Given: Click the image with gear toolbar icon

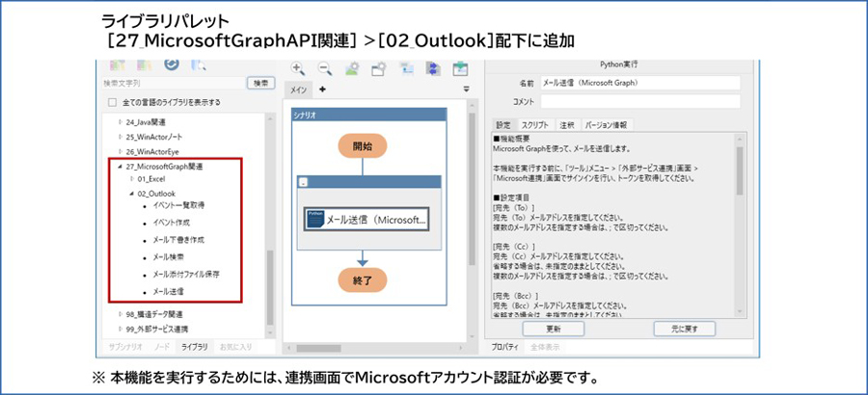Looking at the screenshot, I should point(352,68).
